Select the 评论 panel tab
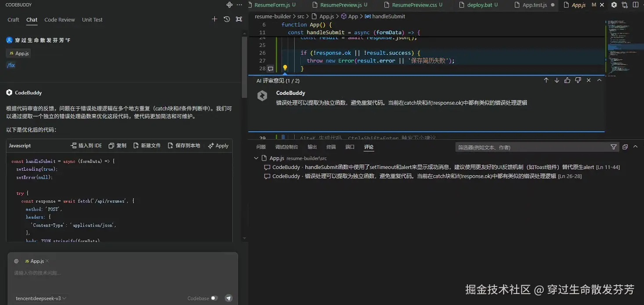 point(369,147)
